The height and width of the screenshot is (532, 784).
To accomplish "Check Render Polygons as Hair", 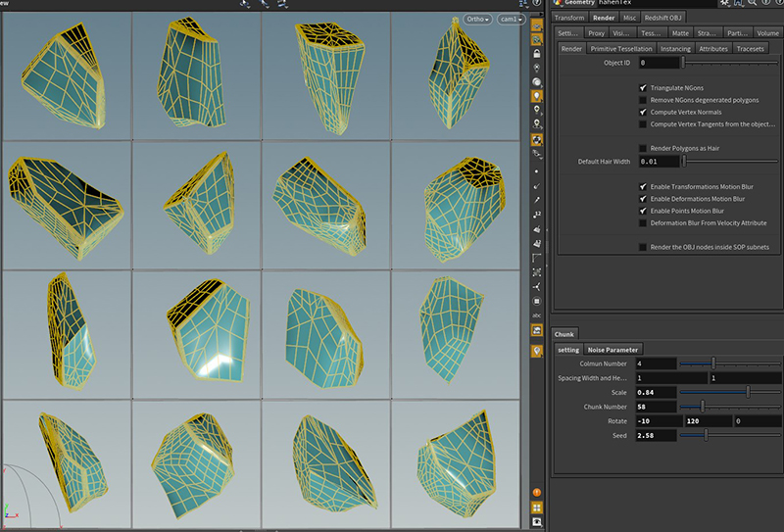I will 643,148.
